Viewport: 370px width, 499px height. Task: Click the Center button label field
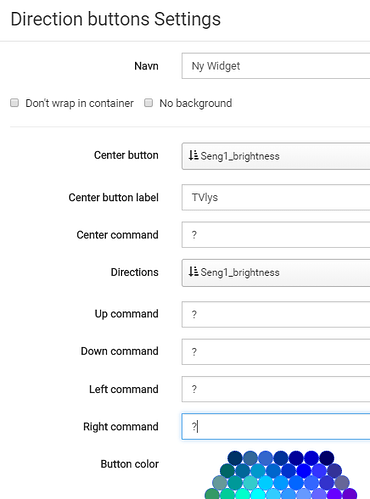[x=276, y=197]
